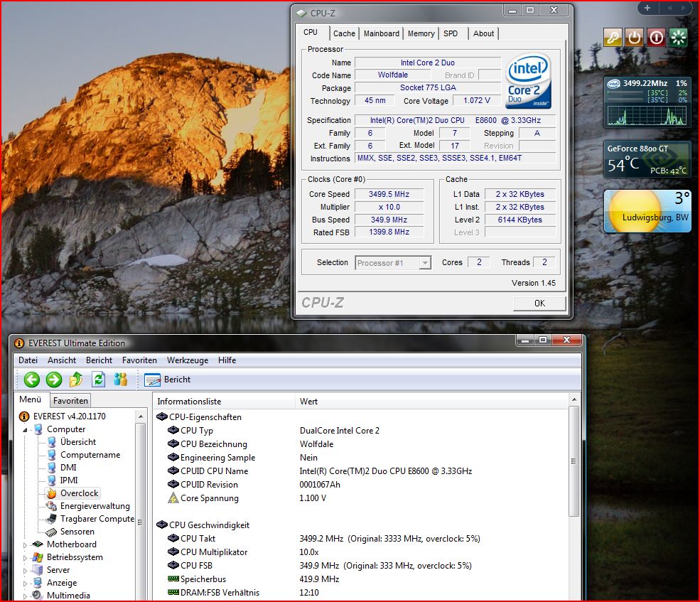Open the Ansicht menu
This screenshot has width=700, height=602.
[62, 360]
